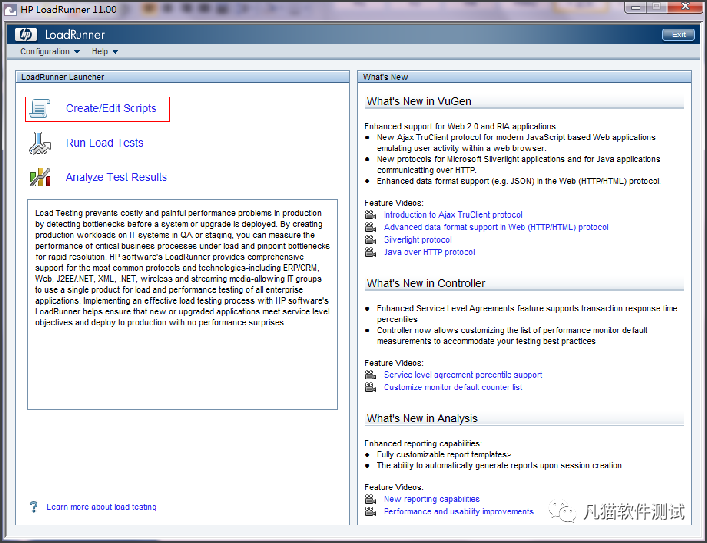Click video icon beside Customize monitor default counter
The height and width of the screenshot is (543, 707).
370,387
